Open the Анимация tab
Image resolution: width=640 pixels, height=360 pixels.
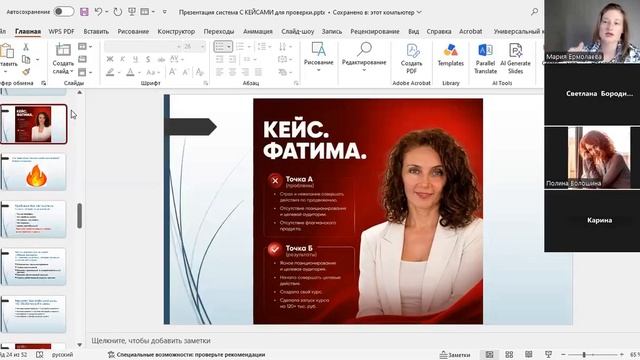(x=258, y=31)
